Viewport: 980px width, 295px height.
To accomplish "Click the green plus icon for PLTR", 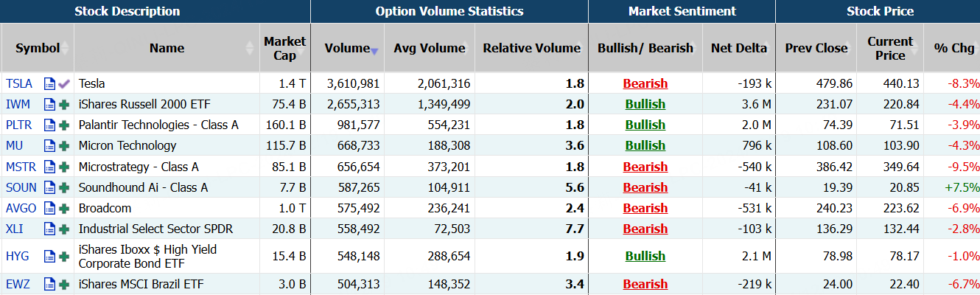I will click(x=64, y=125).
